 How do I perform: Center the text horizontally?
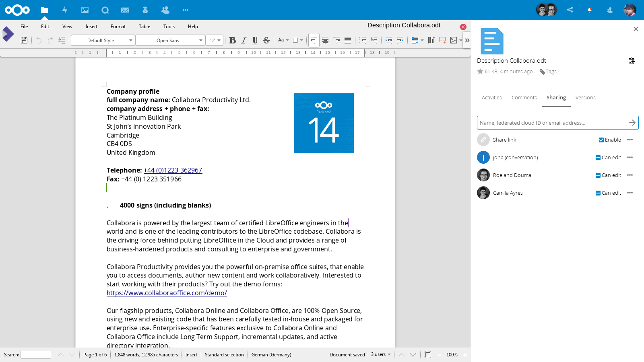coord(325,40)
